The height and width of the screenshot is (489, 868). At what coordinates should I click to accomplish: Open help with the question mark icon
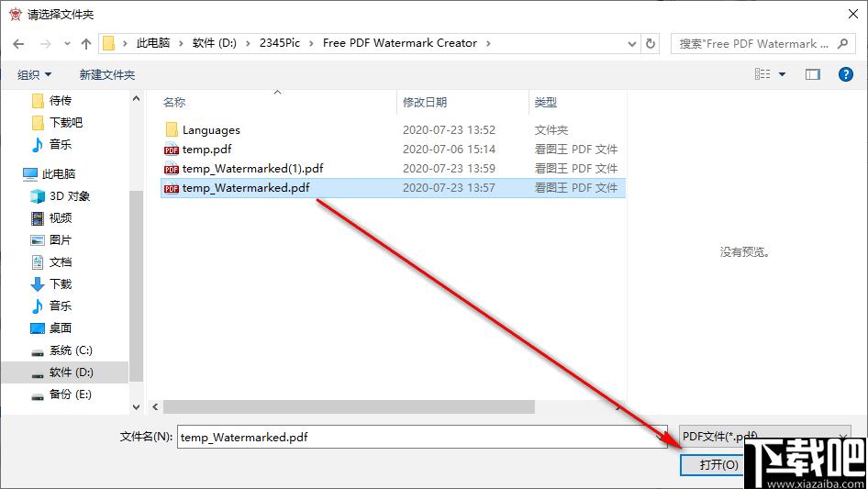[x=846, y=74]
